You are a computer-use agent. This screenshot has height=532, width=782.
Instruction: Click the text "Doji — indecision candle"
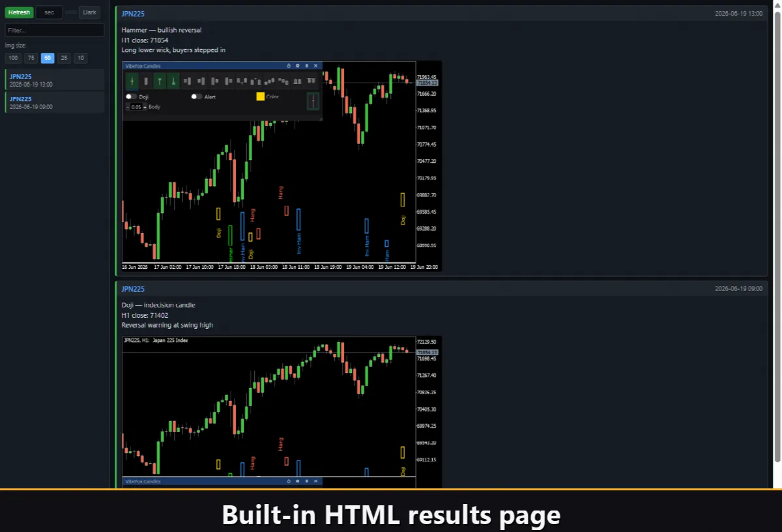coord(158,305)
